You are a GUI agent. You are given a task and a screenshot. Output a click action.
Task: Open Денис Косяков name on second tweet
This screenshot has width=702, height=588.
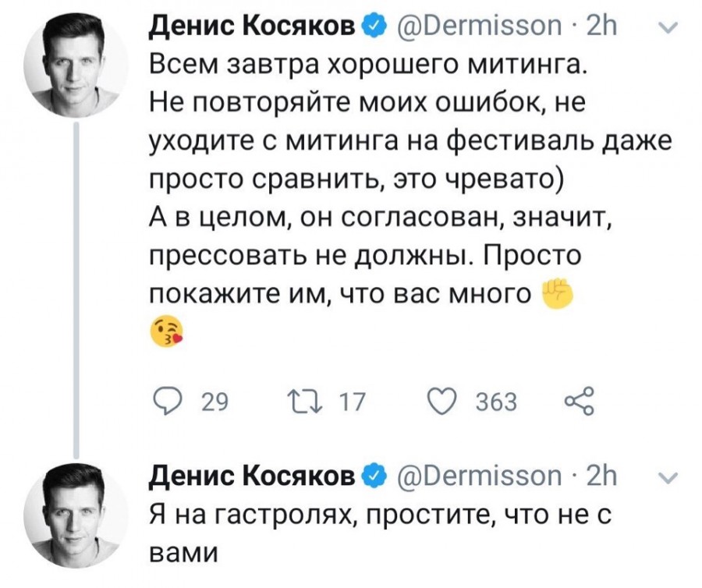(255, 476)
